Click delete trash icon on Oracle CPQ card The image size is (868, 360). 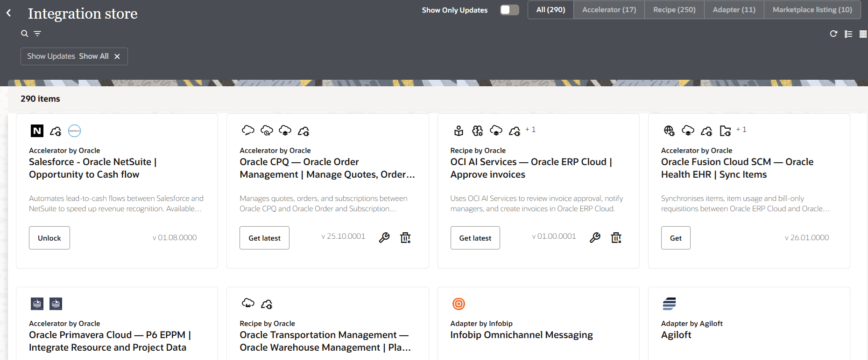pos(405,238)
